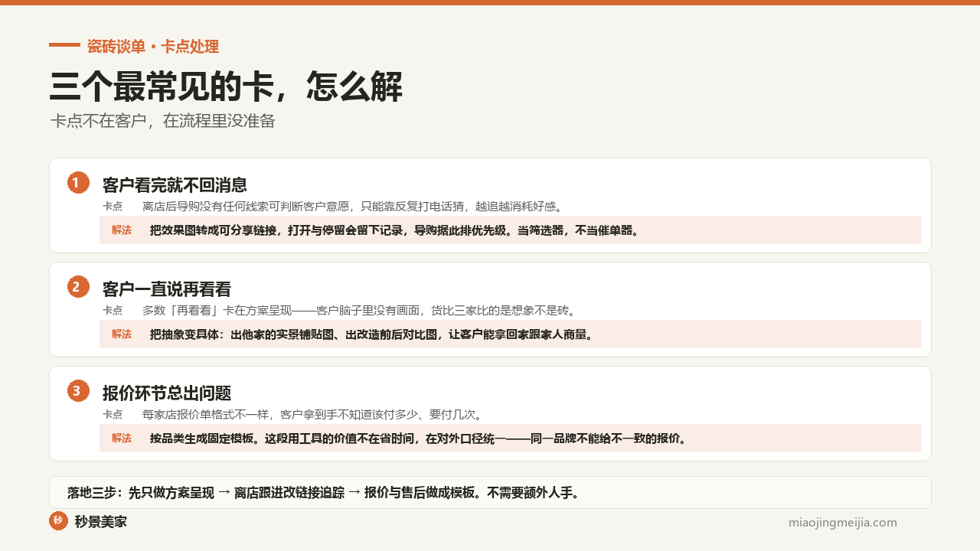
Task: Select the sentence starting 每家店报价单格式不一样
Action: tap(312, 415)
